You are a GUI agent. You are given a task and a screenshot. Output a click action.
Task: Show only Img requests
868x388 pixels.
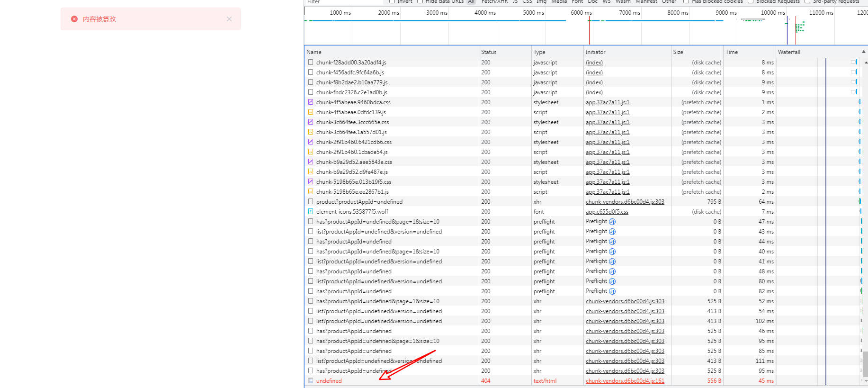[541, 1]
